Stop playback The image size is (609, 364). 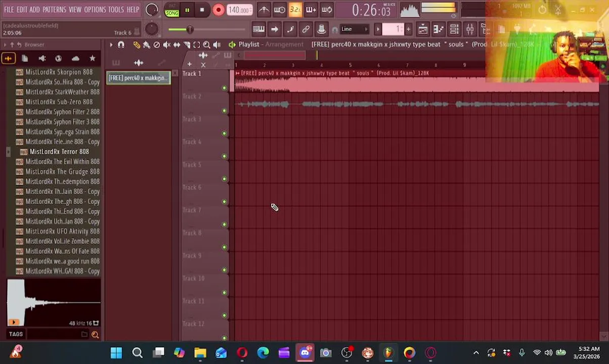[x=202, y=10]
